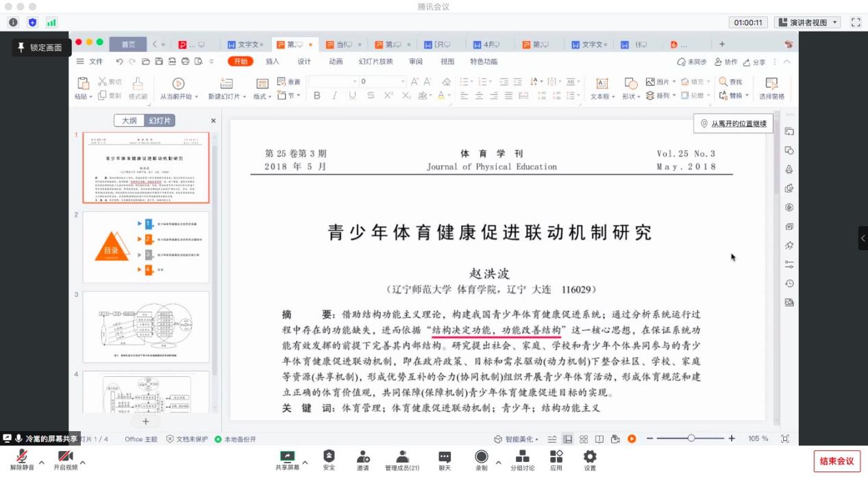Open the 演讲者视图 view dropdown
Screen dimensions: 868x477
(807, 23)
